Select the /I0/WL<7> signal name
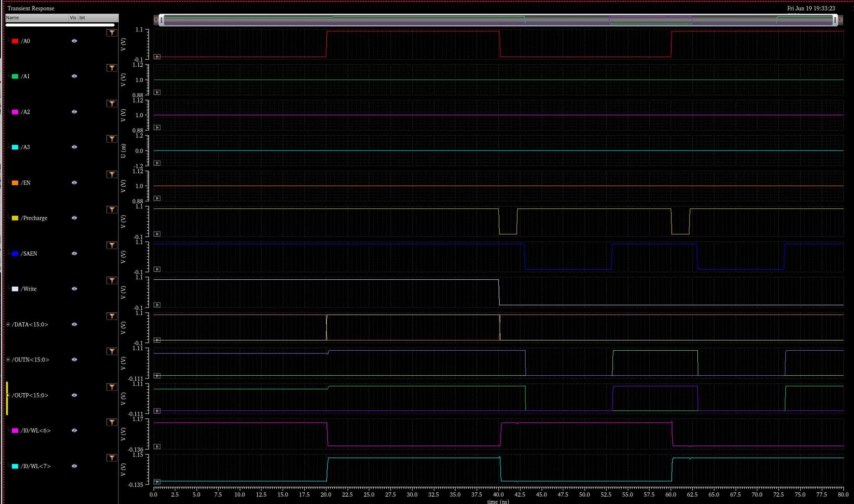The image size is (854, 504). (x=36, y=466)
